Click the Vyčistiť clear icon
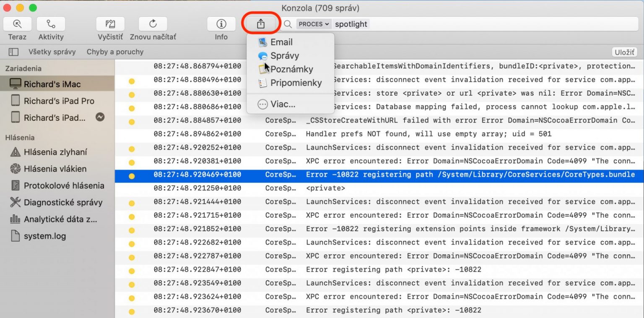This screenshot has height=318, width=644. 110,24
